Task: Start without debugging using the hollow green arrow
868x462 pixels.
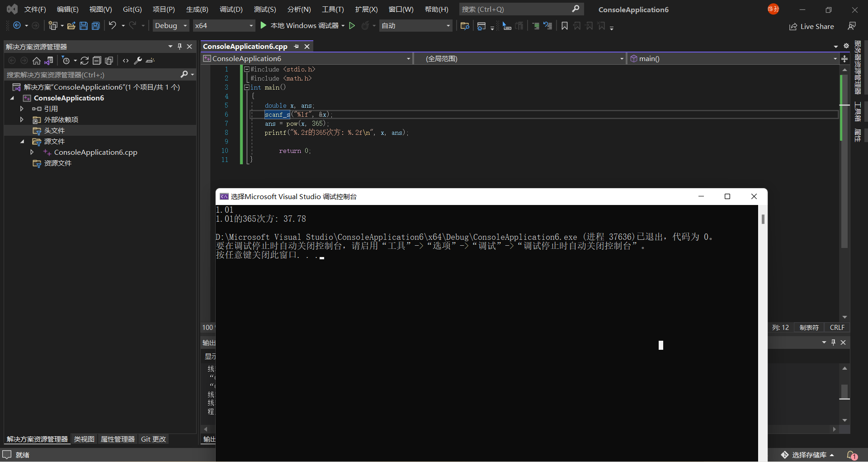Action: [352, 26]
